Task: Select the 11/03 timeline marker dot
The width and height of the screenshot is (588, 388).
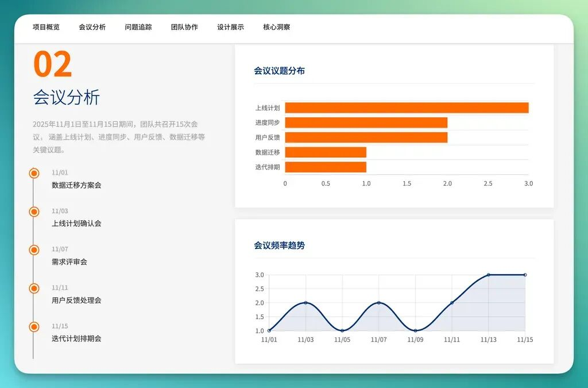Action: pyautogui.click(x=34, y=212)
